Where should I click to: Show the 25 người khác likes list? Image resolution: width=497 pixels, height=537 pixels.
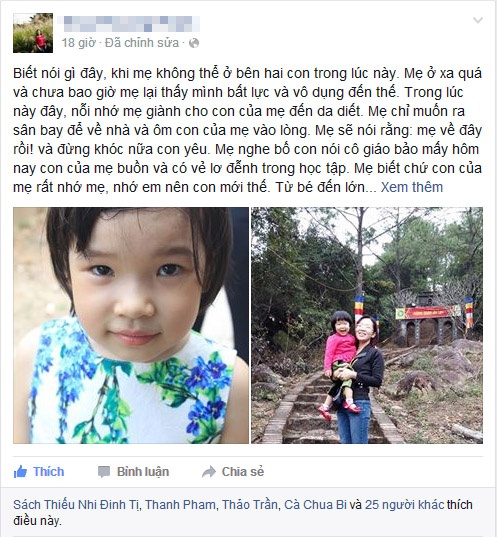(x=404, y=505)
